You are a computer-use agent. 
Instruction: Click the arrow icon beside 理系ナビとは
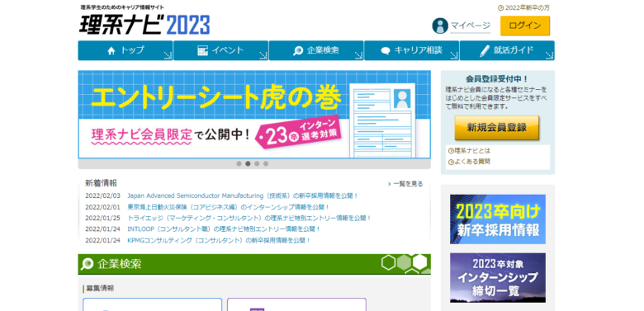click(x=451, y=151)
